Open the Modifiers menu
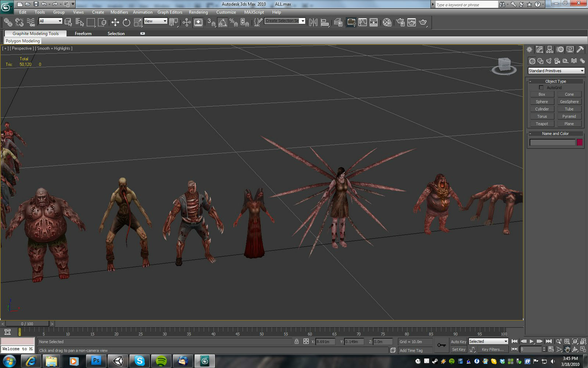 tap(119, 12)
